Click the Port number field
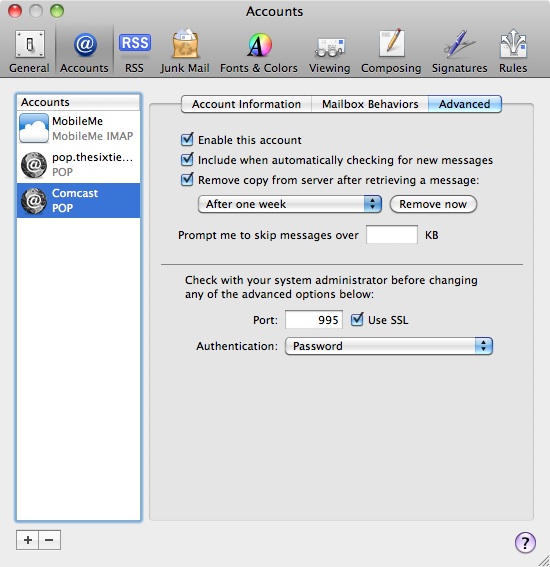The image size is (550, 567). (314, 320)
